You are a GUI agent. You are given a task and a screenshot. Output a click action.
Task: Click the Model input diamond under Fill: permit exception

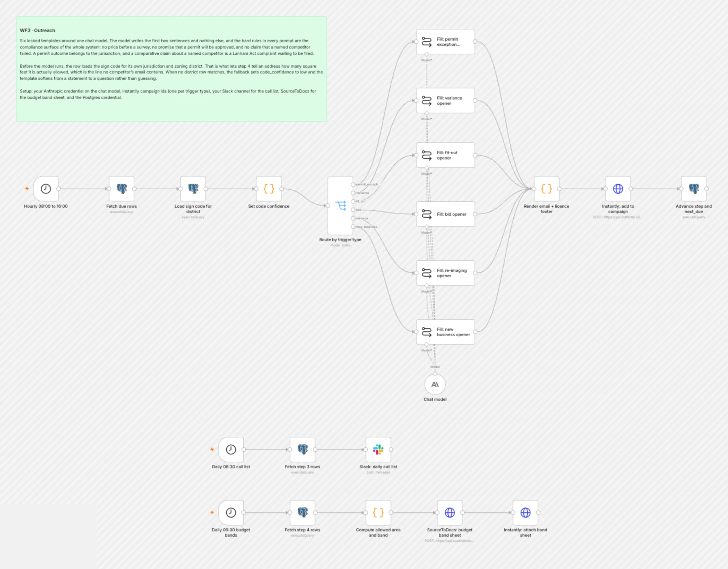(x=427, y=54)
